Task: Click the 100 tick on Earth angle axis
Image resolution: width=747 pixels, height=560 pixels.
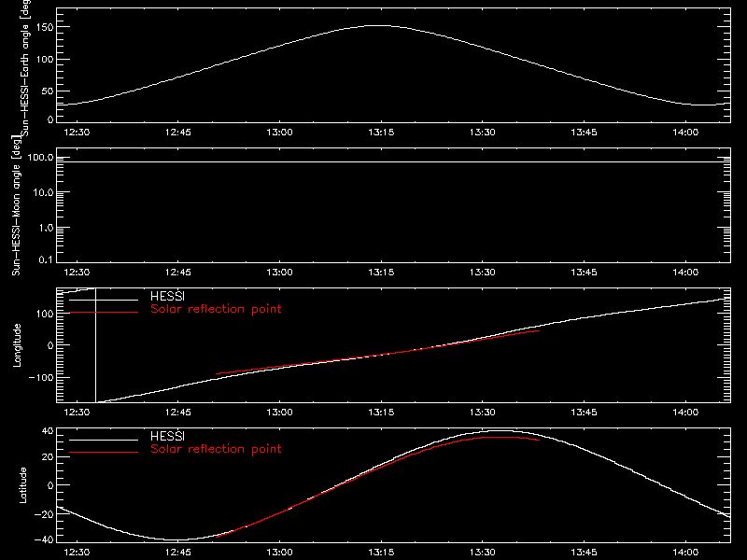Action: click(x=46, y=60)
